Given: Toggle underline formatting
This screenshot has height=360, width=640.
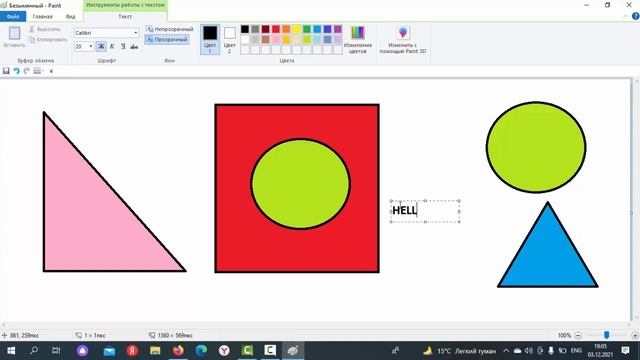Looking at the screenshot, I should pos(123,47).
